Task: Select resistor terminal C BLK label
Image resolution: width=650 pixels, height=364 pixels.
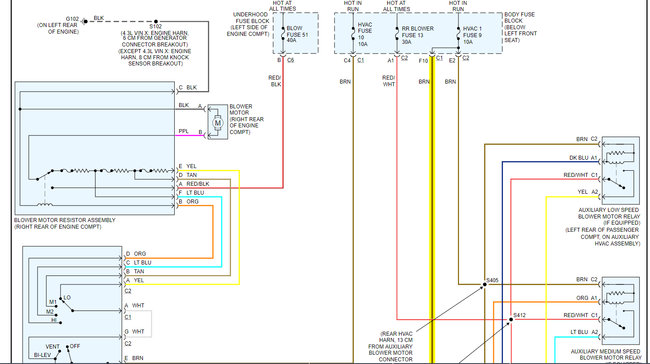Action: [187, 87]
